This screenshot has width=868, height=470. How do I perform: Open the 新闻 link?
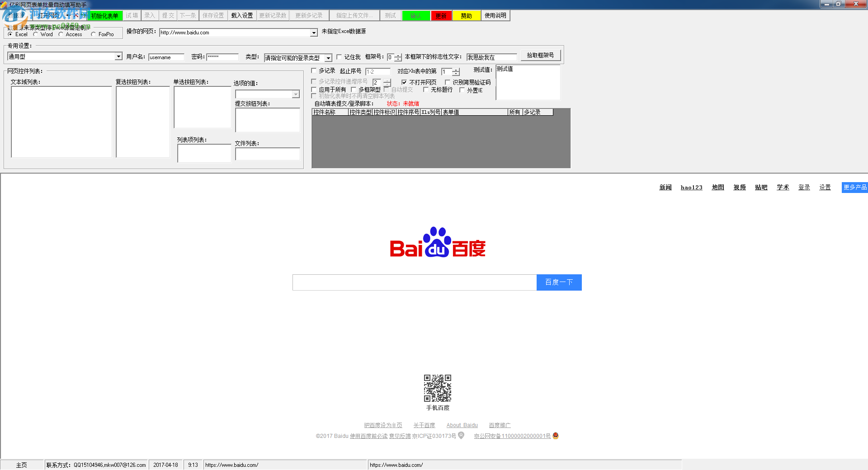tap(665, 187)
